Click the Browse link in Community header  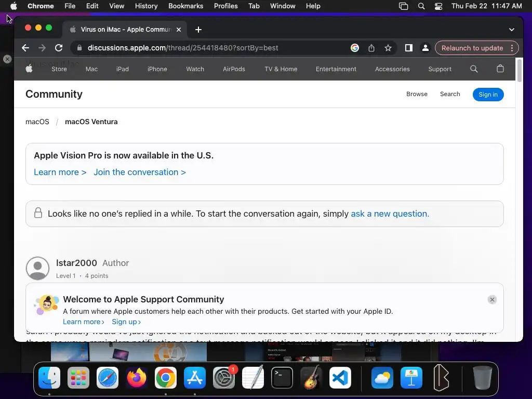(x=417, y=94)
